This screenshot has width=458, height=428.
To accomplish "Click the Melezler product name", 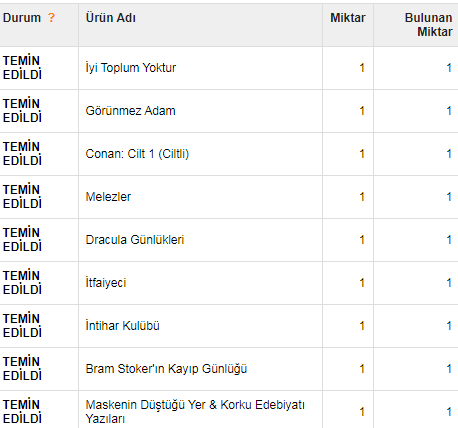I will click(108, 197).
